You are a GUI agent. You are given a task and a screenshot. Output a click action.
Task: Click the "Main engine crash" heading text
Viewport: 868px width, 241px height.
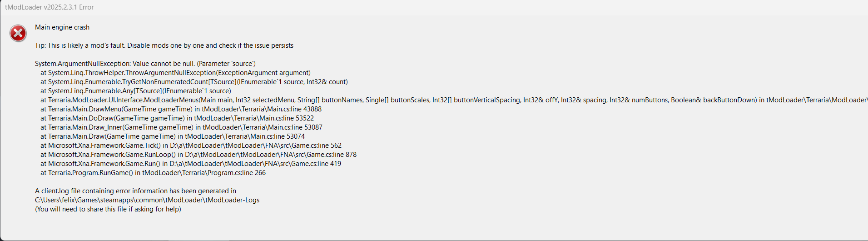pos(62,27)
